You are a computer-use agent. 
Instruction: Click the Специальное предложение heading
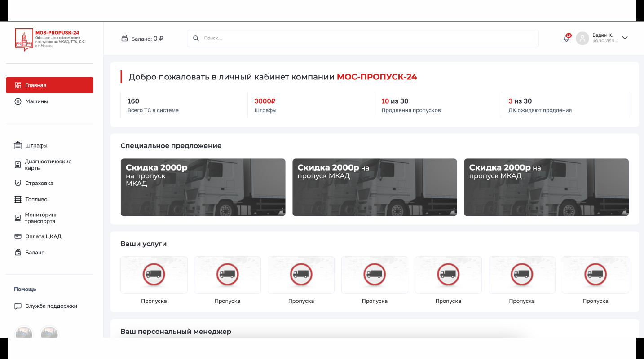tap(171, 146)
